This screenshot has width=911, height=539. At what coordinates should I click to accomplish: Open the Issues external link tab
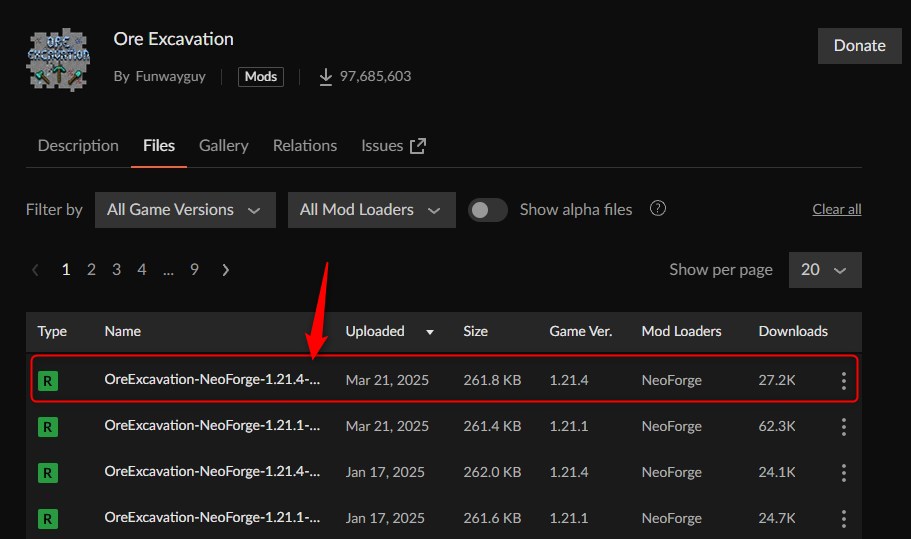[393, 146]
